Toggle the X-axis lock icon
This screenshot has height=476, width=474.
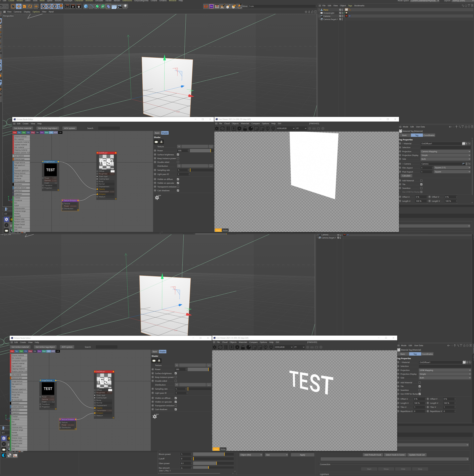point(43,6)
